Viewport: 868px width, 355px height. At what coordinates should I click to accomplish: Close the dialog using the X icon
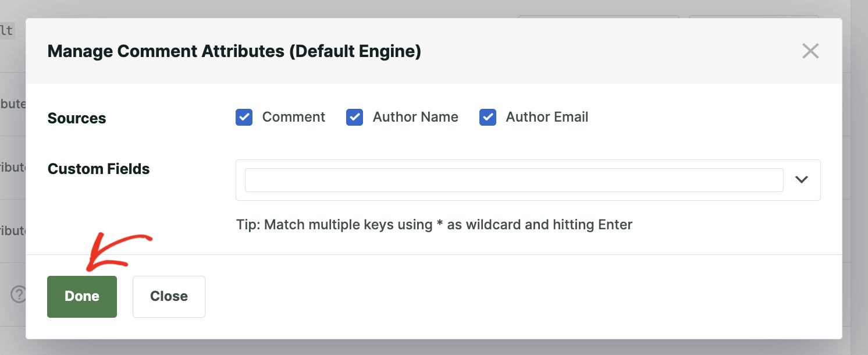(x=810, y=51)
